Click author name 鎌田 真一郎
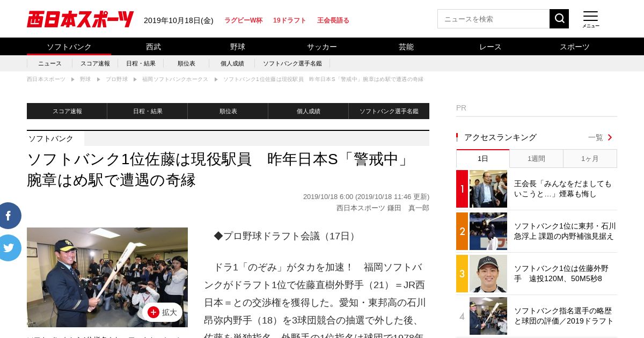This screenshot has width=644, height=338. coord(408,208)
